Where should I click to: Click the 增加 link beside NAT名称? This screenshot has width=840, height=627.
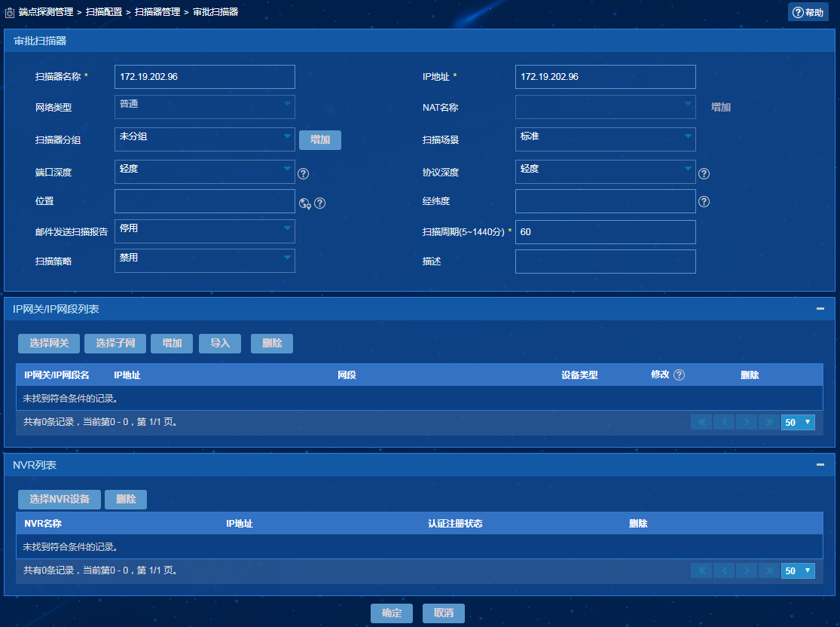(x=720, y=107)
